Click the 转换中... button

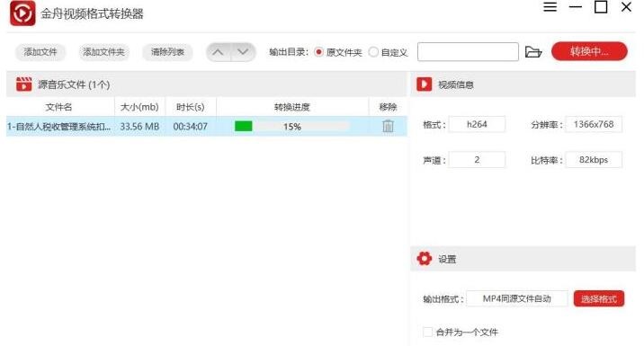click(x=589, y=52)
